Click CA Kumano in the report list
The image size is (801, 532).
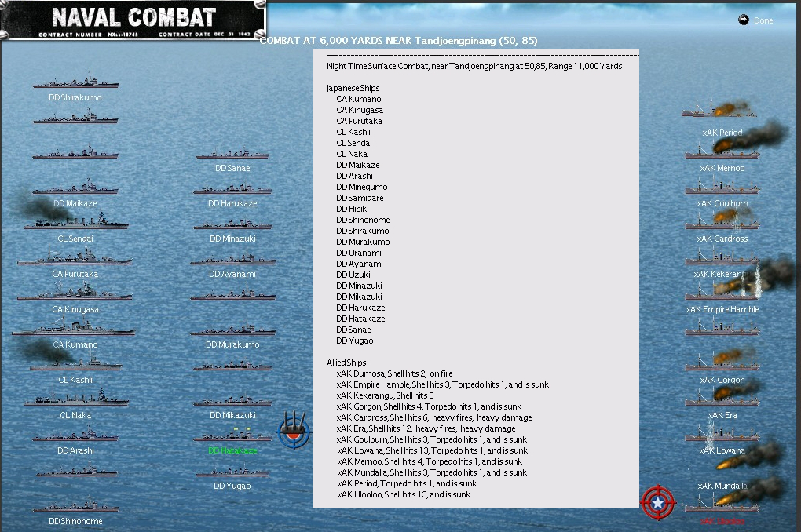tap(359, 99)
